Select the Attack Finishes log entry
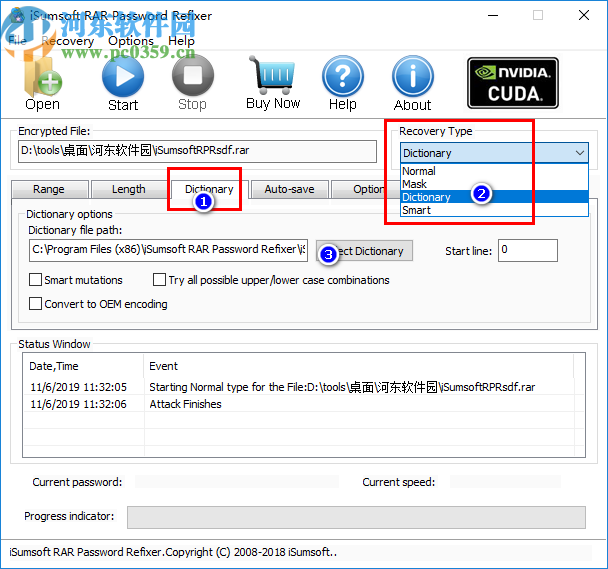Image resolution: width=608 pixels, height=569 pixels. [x=304, y=404]
